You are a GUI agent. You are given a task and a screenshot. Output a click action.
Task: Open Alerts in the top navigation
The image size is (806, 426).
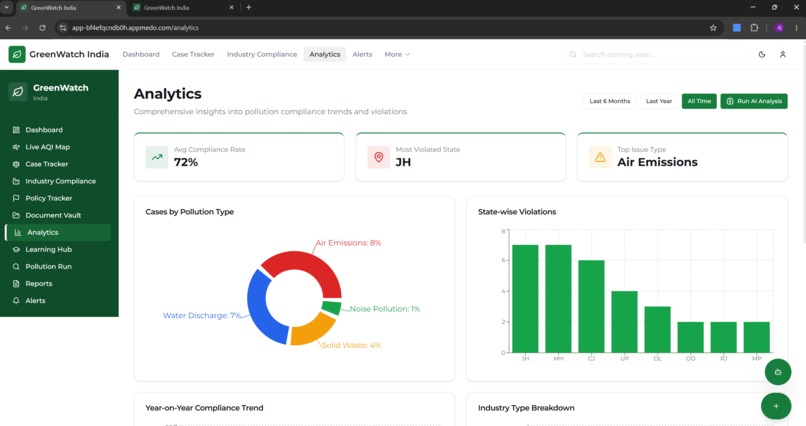click(362, 54)
